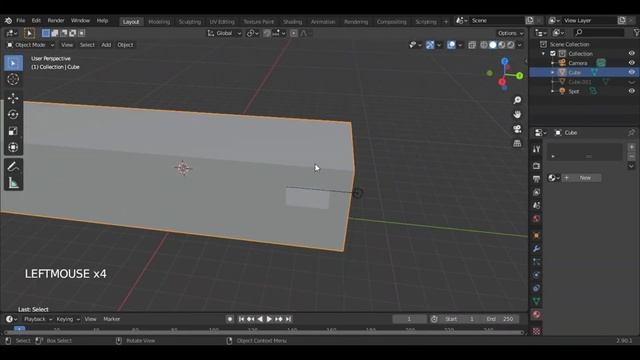
Task: Switch to the Modeling workspace tab
Action: click(159, 22)
